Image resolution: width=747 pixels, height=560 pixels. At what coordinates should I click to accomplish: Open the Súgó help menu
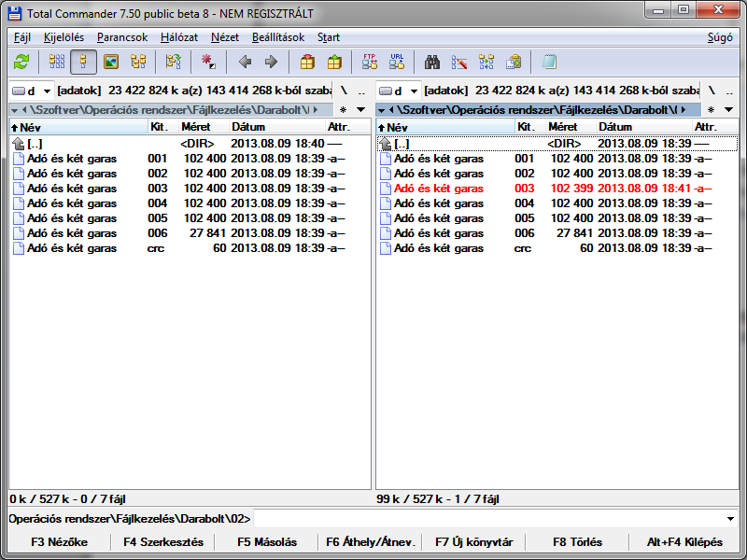click(720, 37)
